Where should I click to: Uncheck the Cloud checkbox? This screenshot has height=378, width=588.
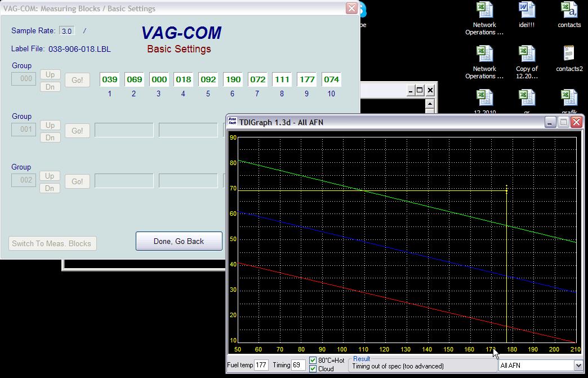[313, 369]
